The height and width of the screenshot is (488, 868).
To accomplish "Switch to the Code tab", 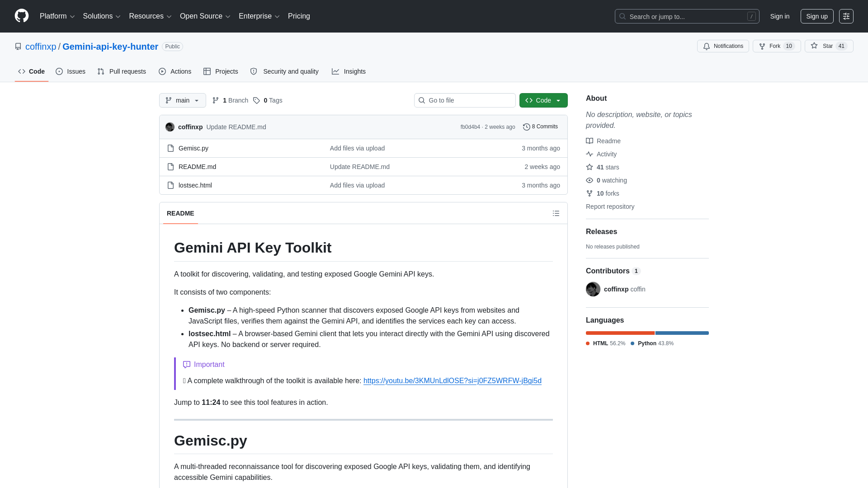I will pos(32,71).
